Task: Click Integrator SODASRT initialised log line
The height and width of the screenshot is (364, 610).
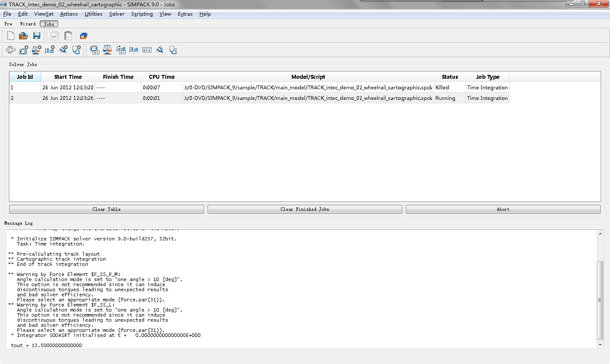Action: pos(106,335)
